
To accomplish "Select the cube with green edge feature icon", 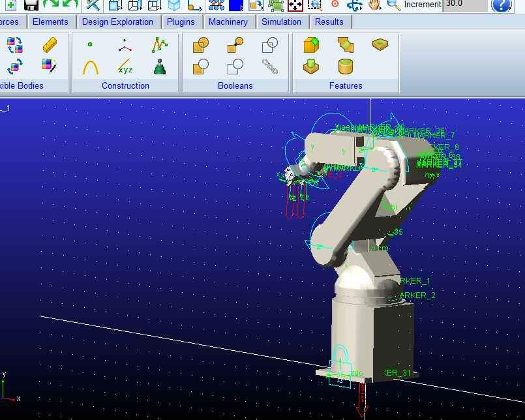I will click(x=311, y=45).
